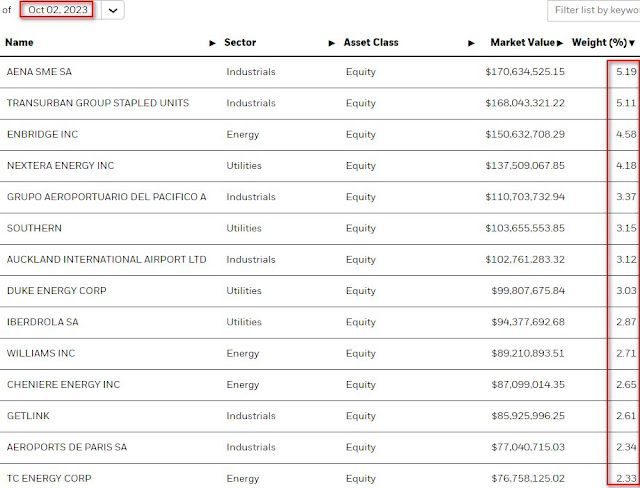Click market value $76,758,125.02
This screenshot has width=640, height=488.
pos(528,479)
